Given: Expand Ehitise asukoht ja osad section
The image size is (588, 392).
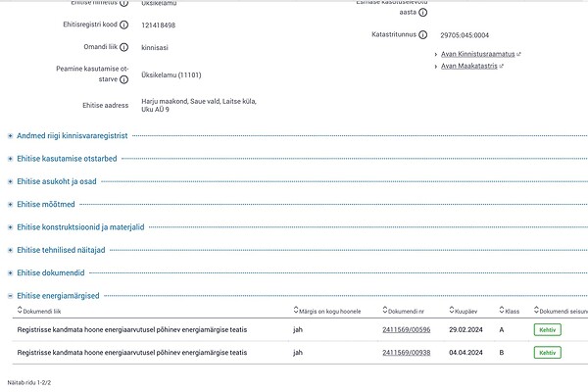Looking at the screenshot, I should pos(61,181).
